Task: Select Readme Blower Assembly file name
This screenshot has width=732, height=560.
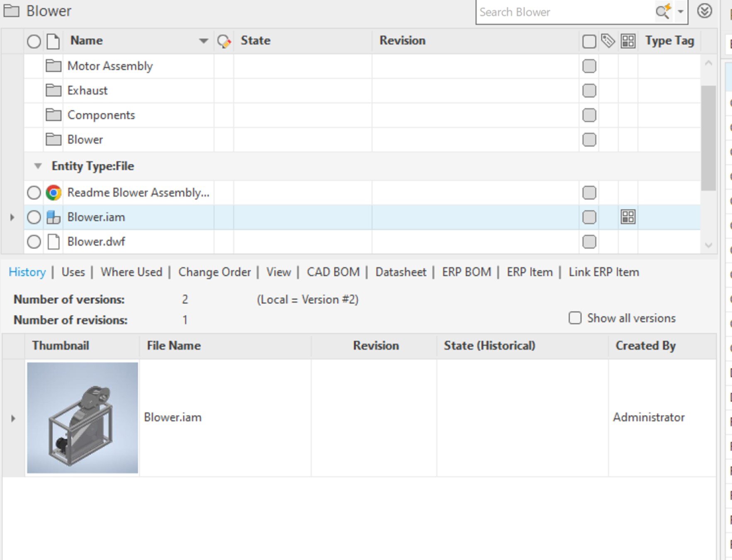Action: (x=138, y=192)
